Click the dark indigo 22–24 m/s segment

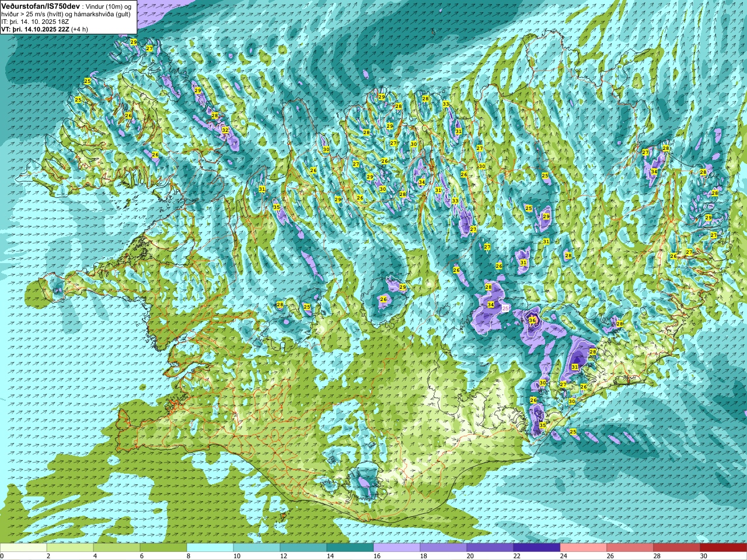tap(537, 548)
